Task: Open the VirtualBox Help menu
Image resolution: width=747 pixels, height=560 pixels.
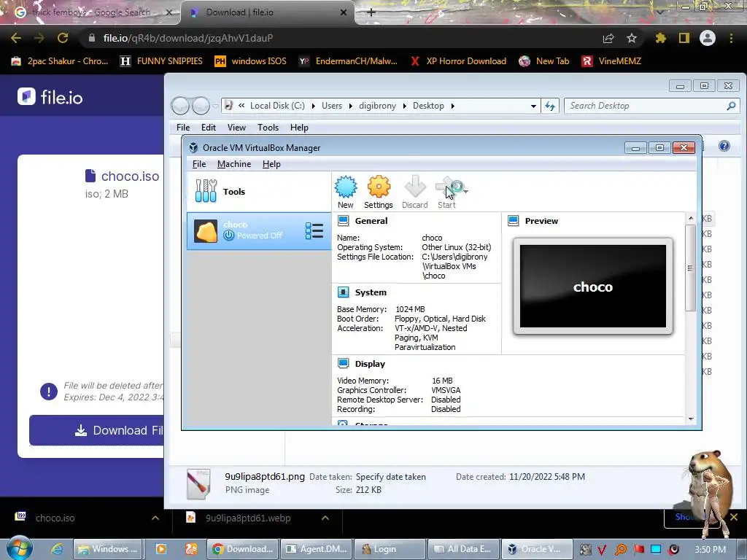Action: 271,164
